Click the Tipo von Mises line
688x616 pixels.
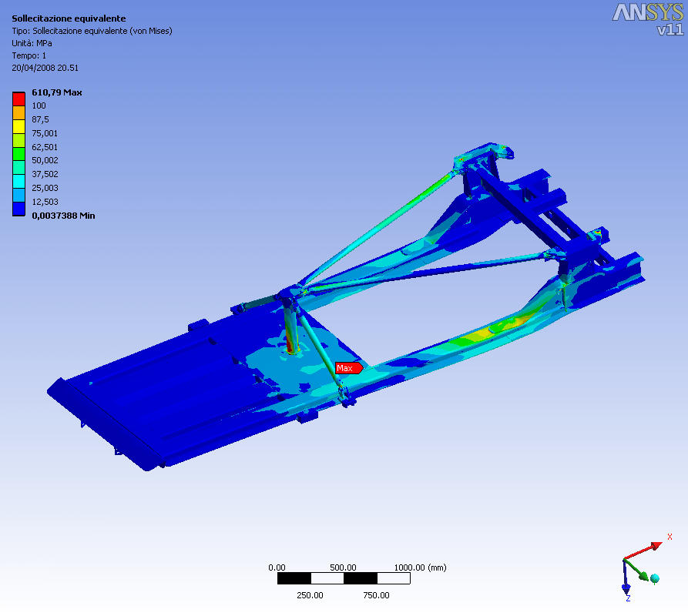tap(92, 31)
